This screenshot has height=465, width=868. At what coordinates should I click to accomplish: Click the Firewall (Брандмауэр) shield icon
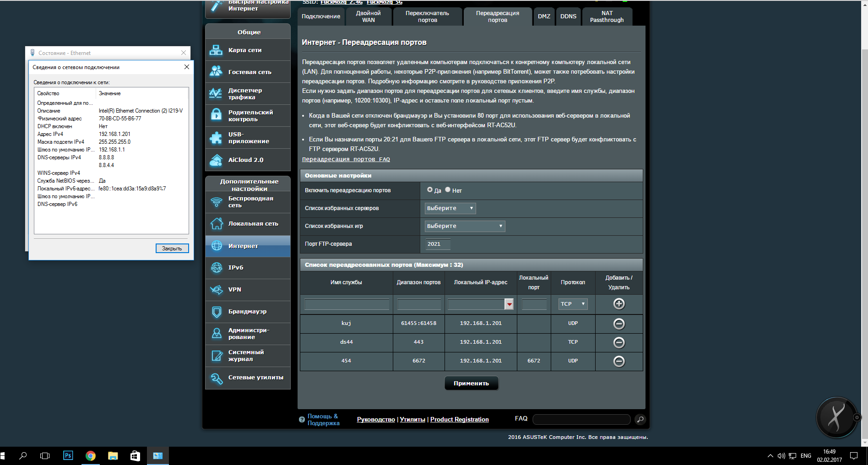217,312
